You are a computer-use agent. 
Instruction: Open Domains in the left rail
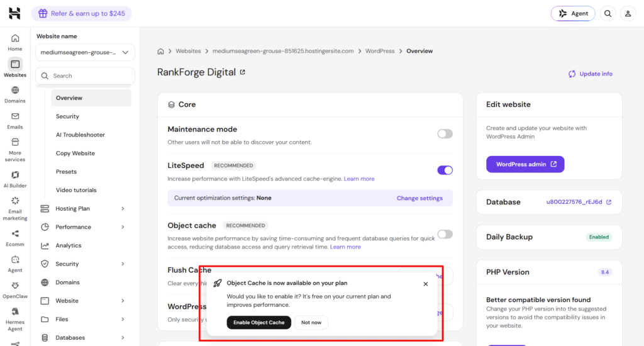15,94
